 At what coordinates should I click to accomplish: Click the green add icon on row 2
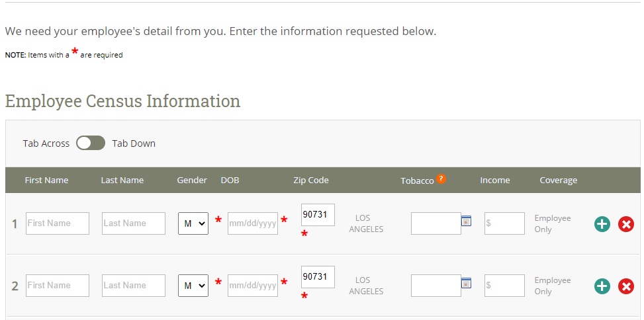tap(602, 286)
